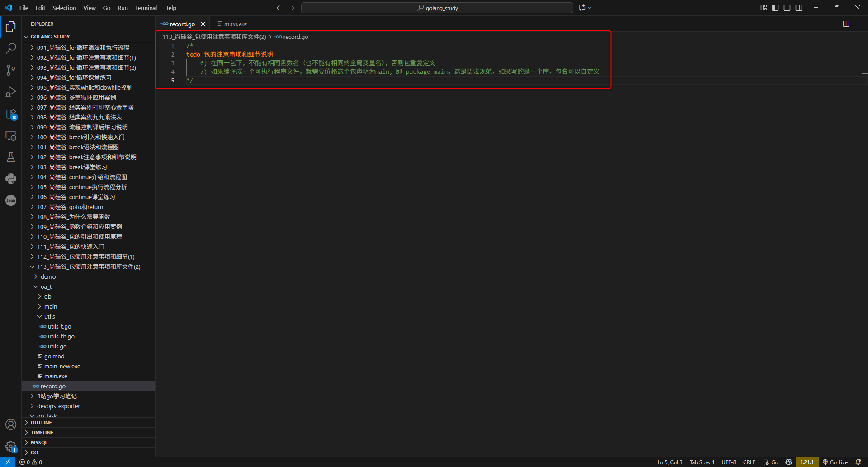The width and height of the screenshot is (868, 467).
Task: Open the Manage gear menu
Action: point(11,446)
